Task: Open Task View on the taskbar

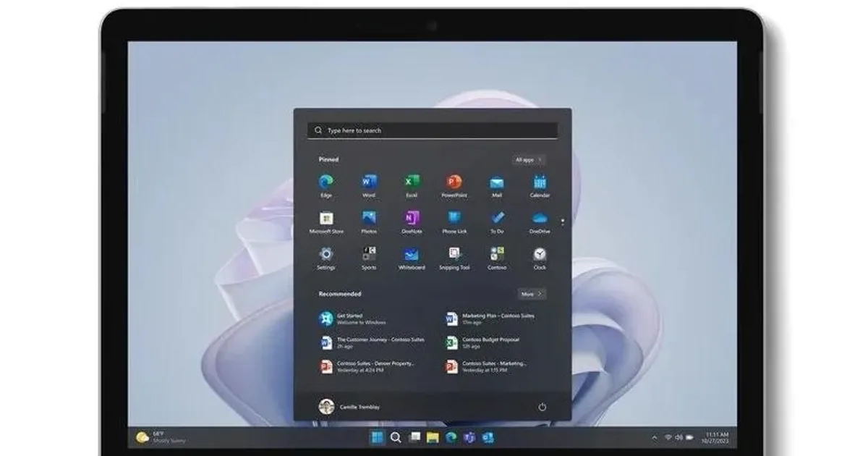Action: (x=414, y=437)
